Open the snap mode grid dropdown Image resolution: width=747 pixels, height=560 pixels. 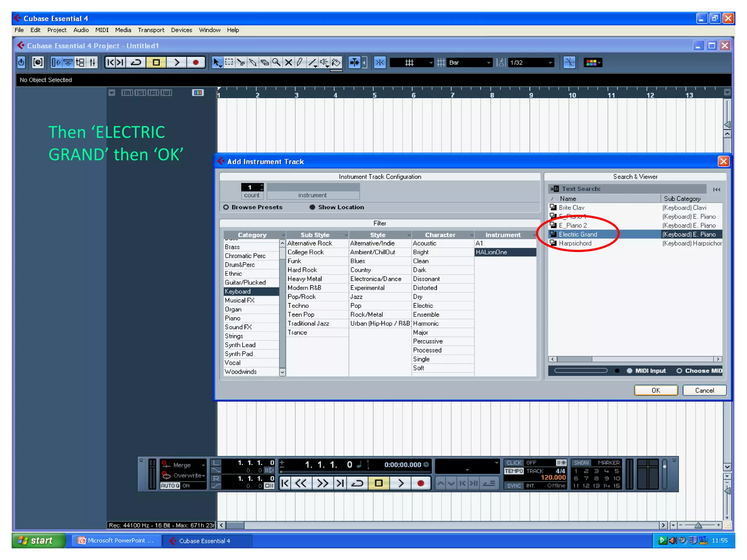click(412, 63)
